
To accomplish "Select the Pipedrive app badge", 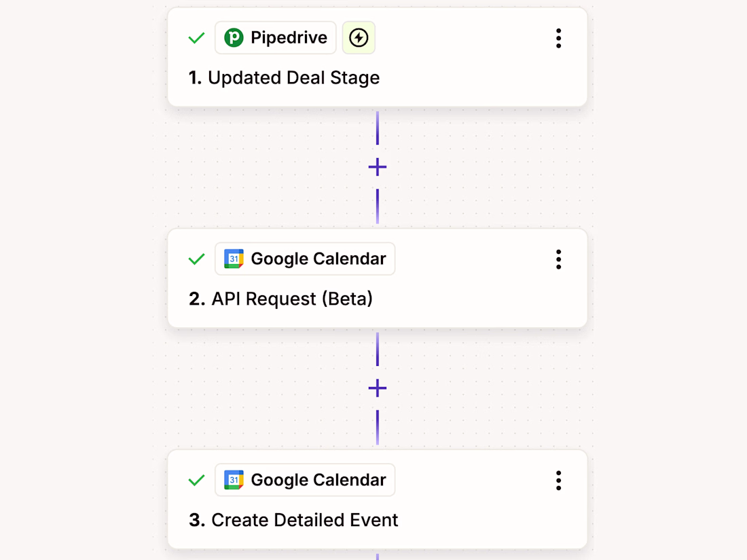I will (x=275, y=37).
